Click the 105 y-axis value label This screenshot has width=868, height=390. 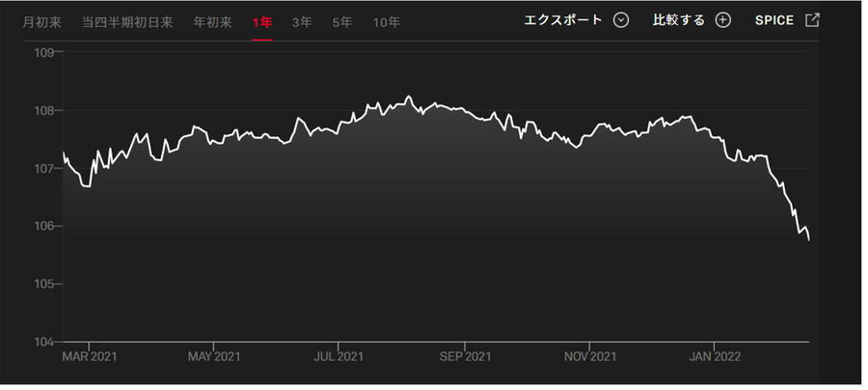click(43, 284)
